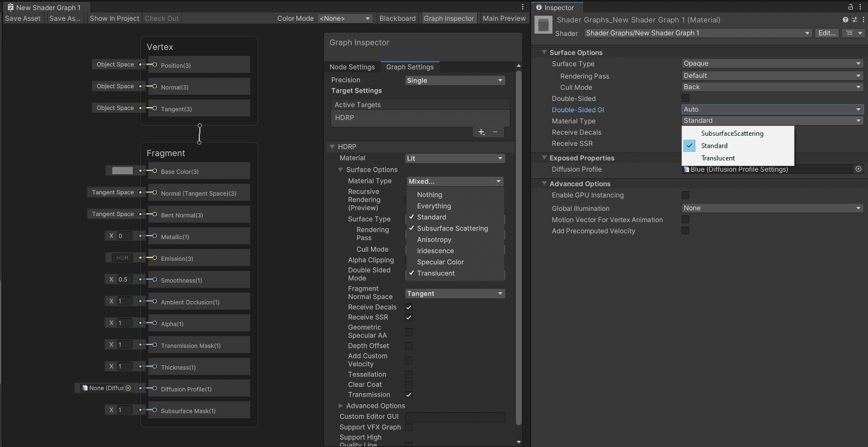Screen dimensions: 868x447
Task: Enable the Tessellation checkbox
Action: 409,374
